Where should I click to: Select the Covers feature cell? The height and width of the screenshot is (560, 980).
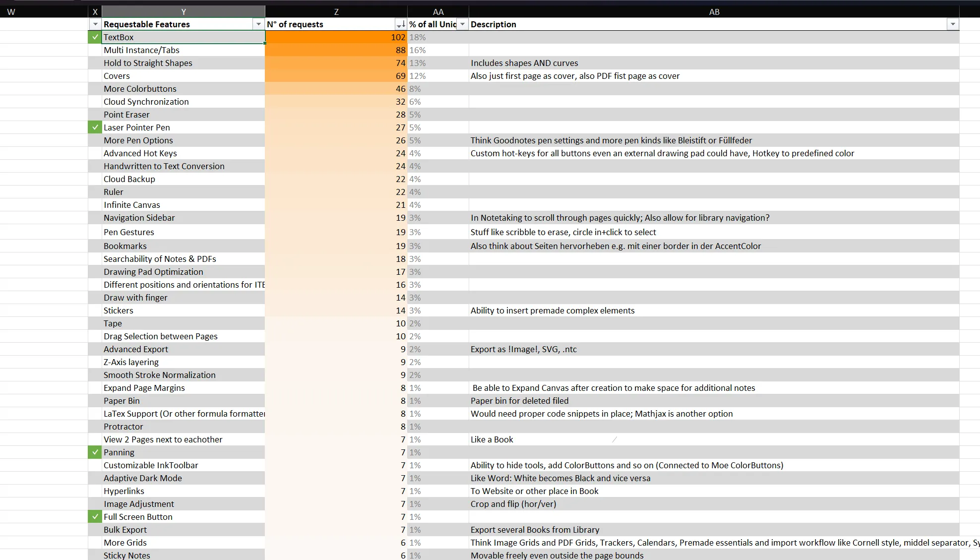[184, 76]
